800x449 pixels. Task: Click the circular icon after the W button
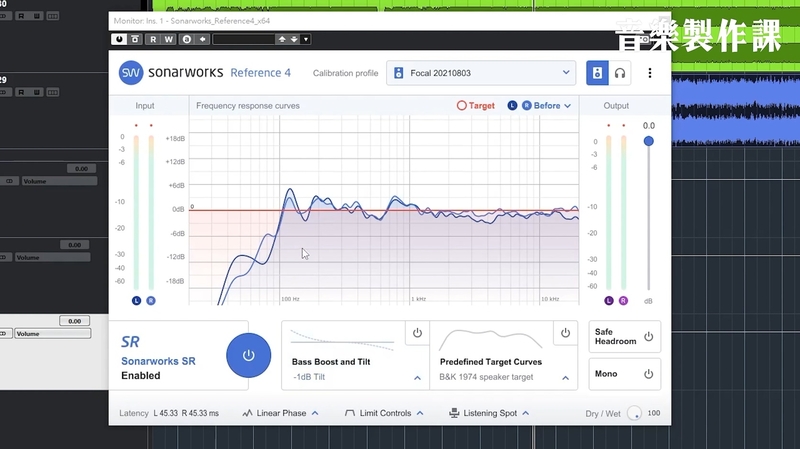tap(187, 39)
